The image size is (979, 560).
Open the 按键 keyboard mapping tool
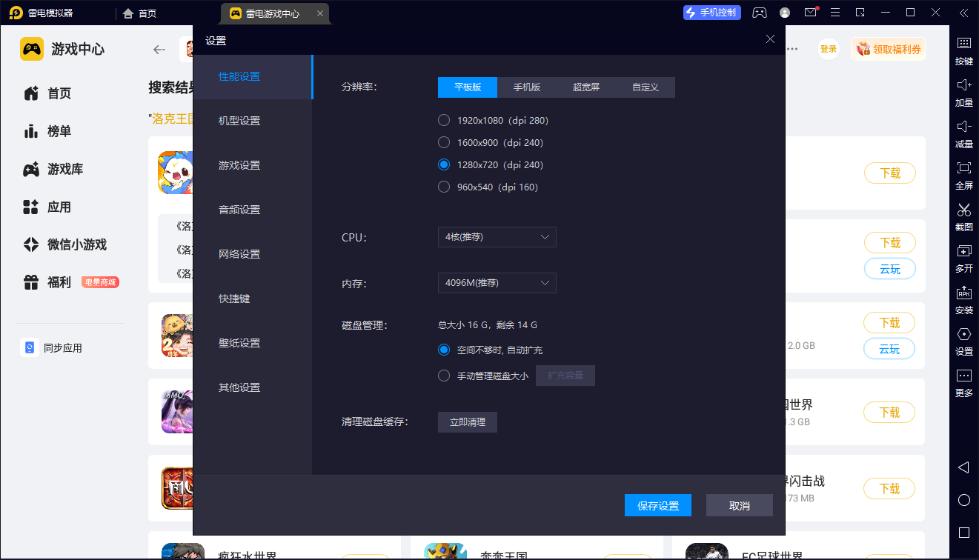[x=963, y=50]
